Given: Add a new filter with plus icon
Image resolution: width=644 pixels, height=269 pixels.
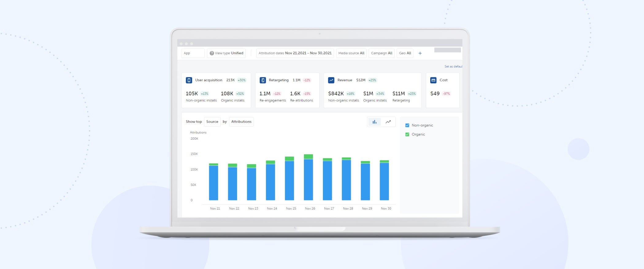Looking at the screenshot, I should [420, 53].
